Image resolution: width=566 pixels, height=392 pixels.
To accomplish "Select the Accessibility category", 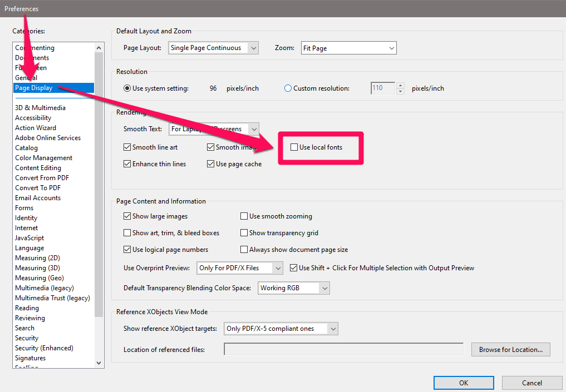I will point(33,117).
